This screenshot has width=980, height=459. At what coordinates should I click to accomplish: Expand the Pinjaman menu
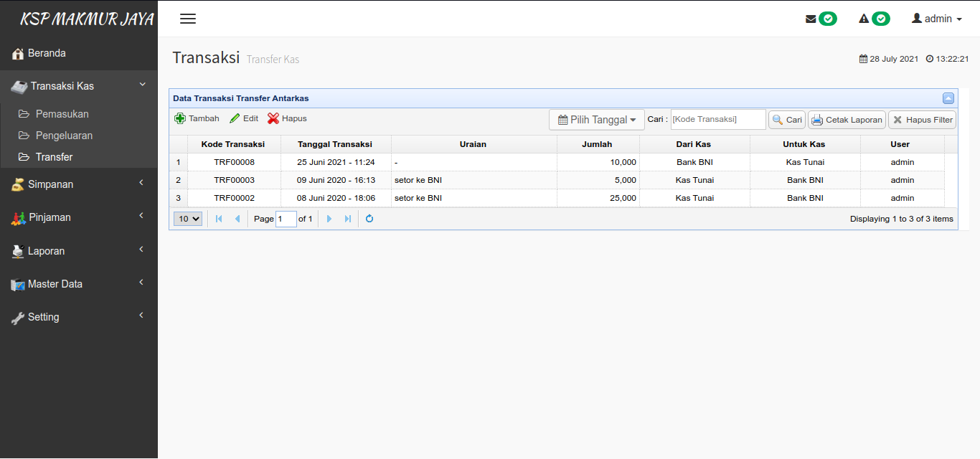pos(79,217)
